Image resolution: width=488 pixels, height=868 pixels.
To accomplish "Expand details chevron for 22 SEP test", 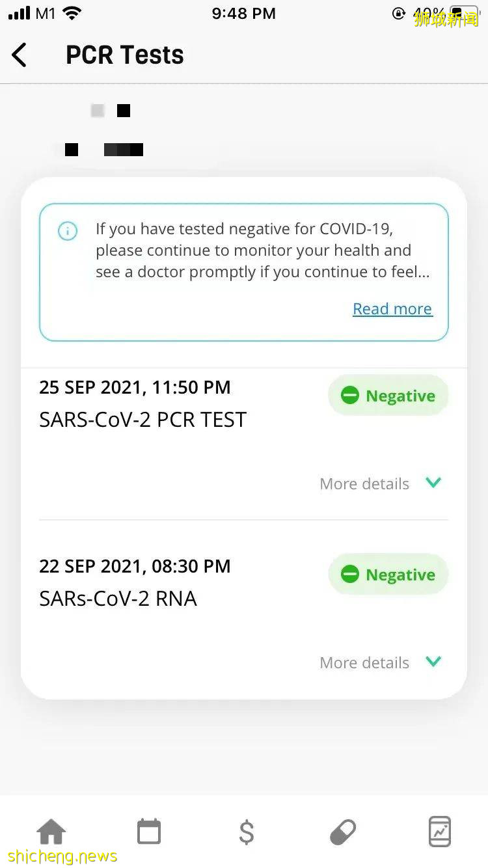I will [x=433, y=662].
